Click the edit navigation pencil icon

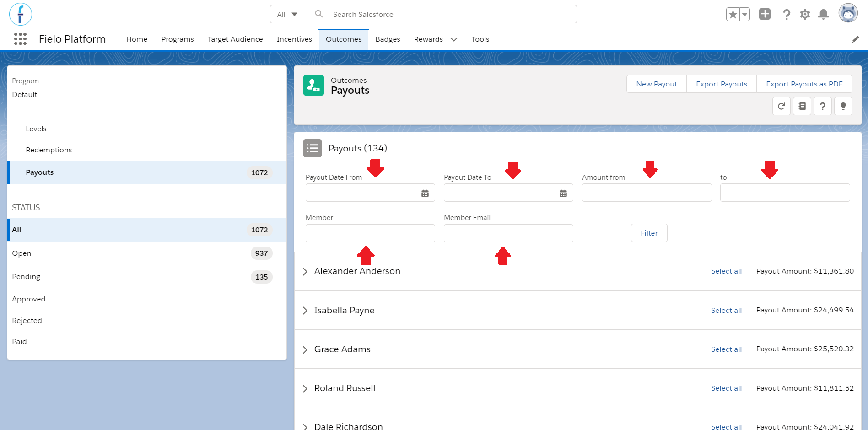pos(855,40)
